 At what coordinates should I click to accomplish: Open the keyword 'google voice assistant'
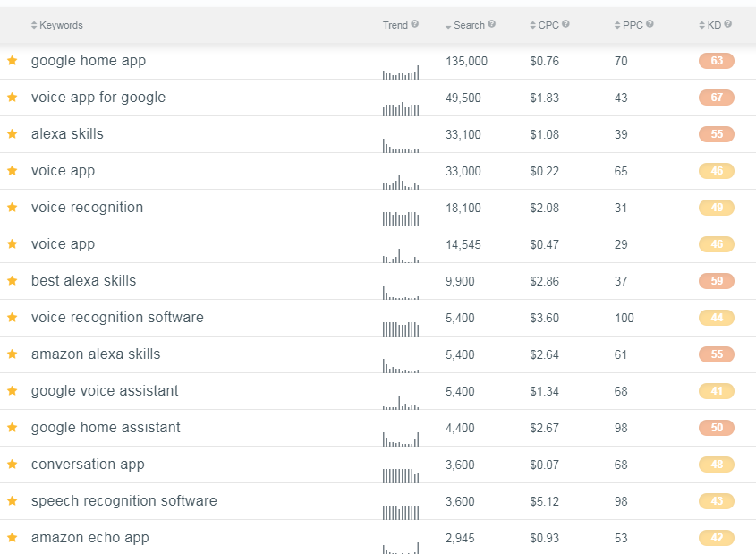[105, 391]
